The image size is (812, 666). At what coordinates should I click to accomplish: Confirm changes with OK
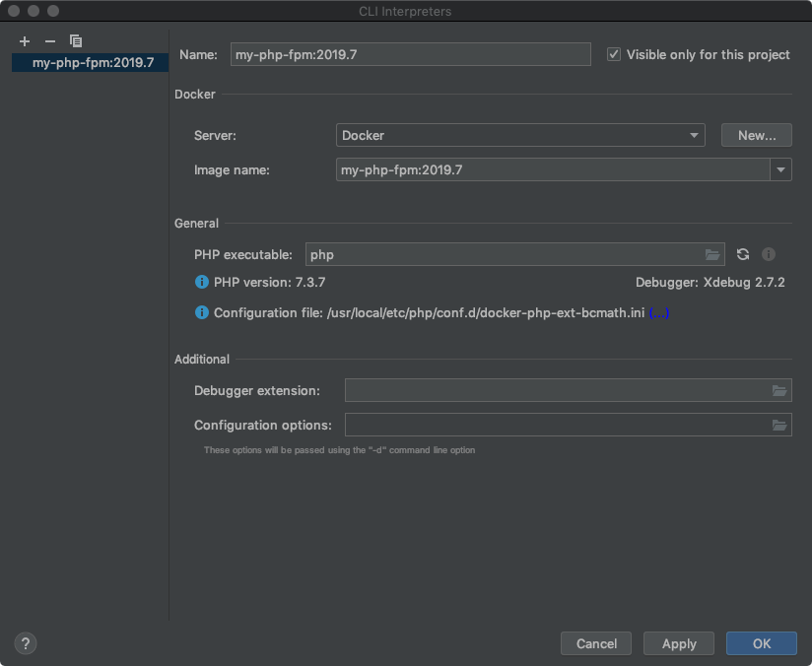point(761,643)
